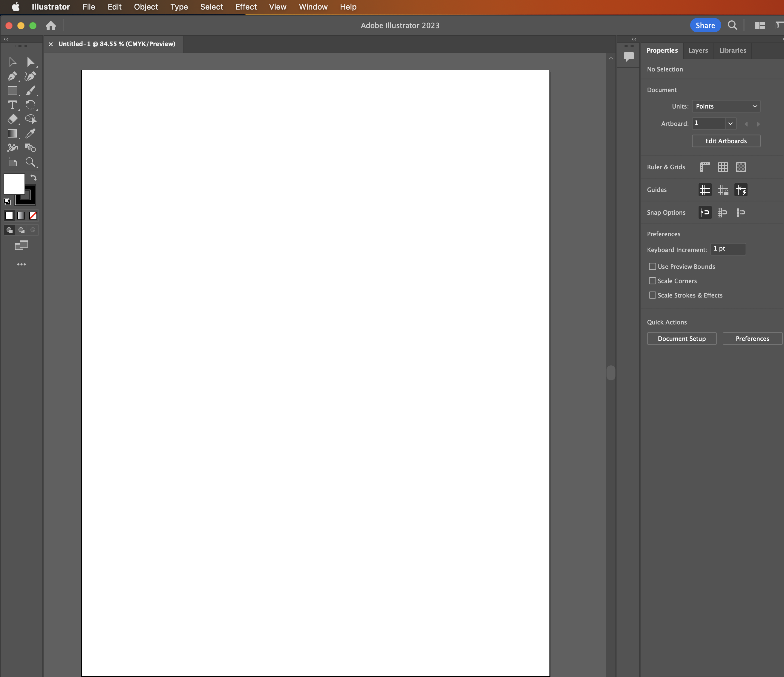This screenshot has width=784, height=677.
Task: Check the Scale Corners option
Action: coord(652,281)
